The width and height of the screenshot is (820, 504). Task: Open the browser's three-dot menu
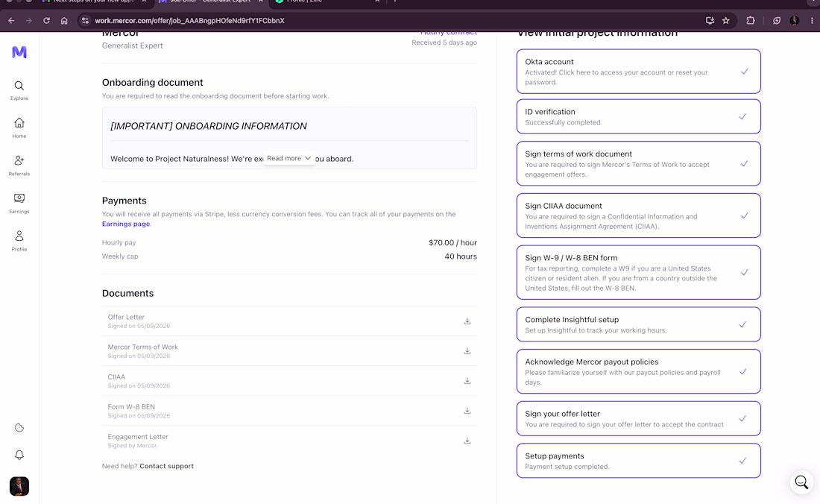pyautogui.click(x=812, y=21)
